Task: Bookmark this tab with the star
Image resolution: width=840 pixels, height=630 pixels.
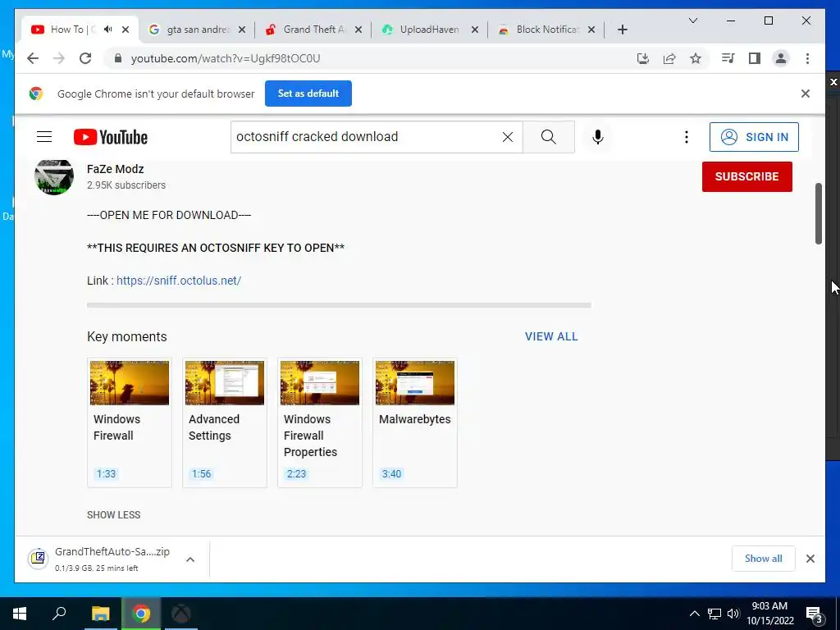Action: 696,58
